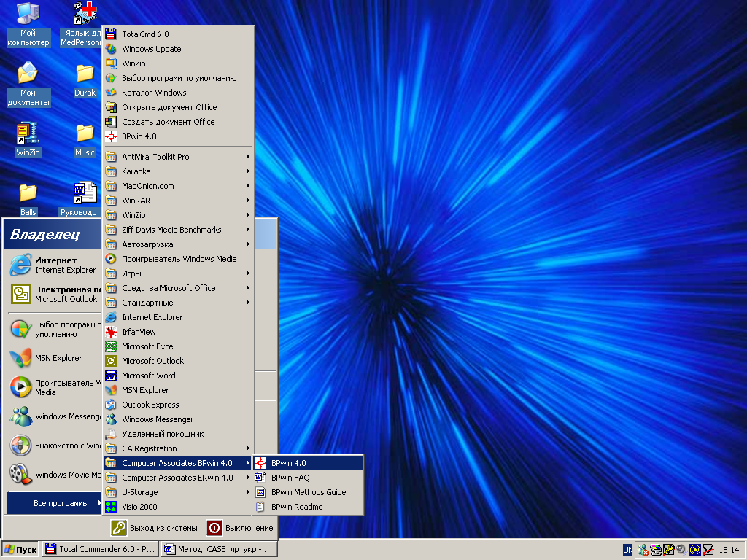Click the WinZip item at top of programs

click(x=178, y=63)
